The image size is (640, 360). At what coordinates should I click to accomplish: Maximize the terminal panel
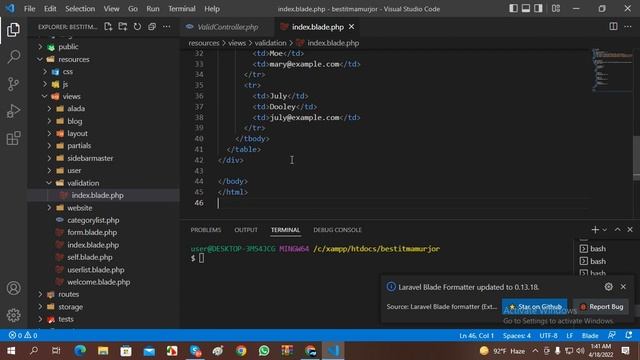(617, 230)
